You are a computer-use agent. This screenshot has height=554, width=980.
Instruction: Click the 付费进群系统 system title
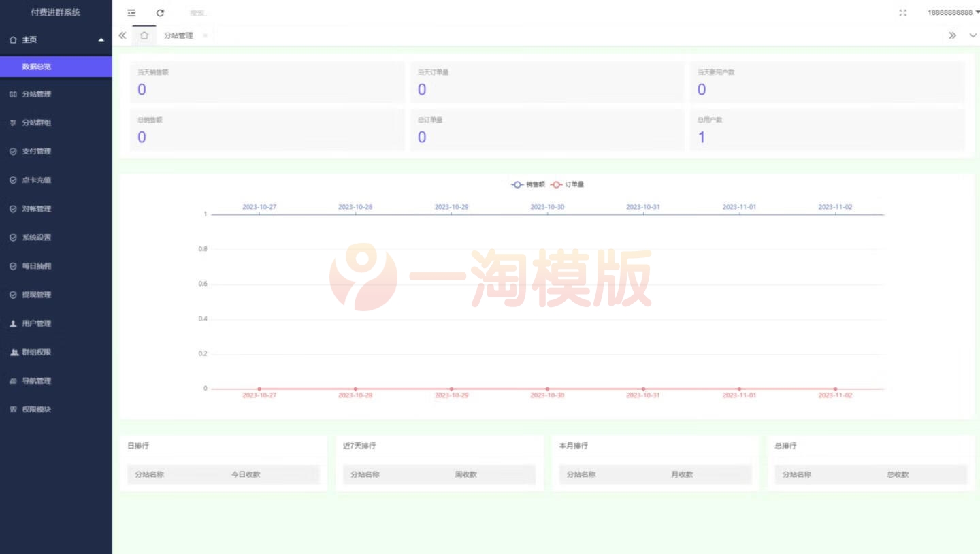56,12
